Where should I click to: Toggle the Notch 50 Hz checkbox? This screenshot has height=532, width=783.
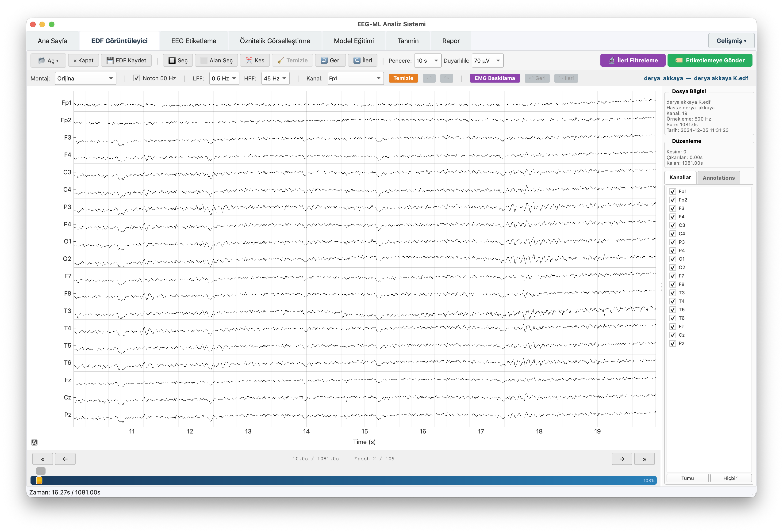click(136, 78)
